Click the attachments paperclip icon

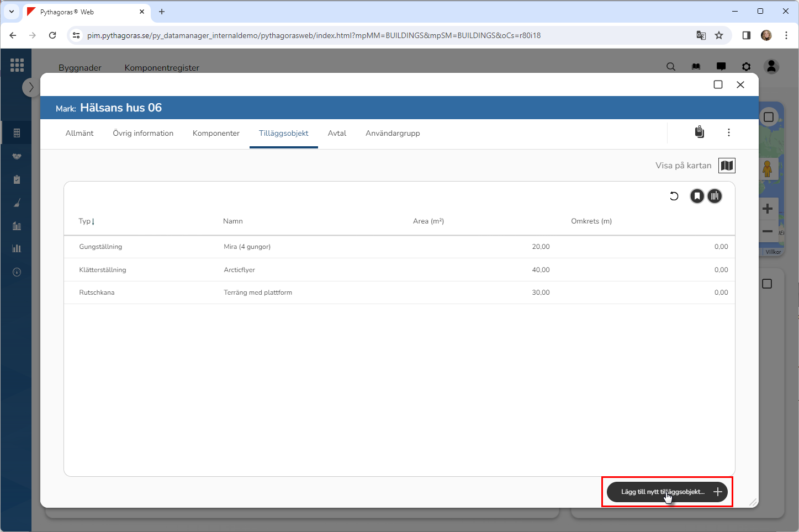point(699,132)
